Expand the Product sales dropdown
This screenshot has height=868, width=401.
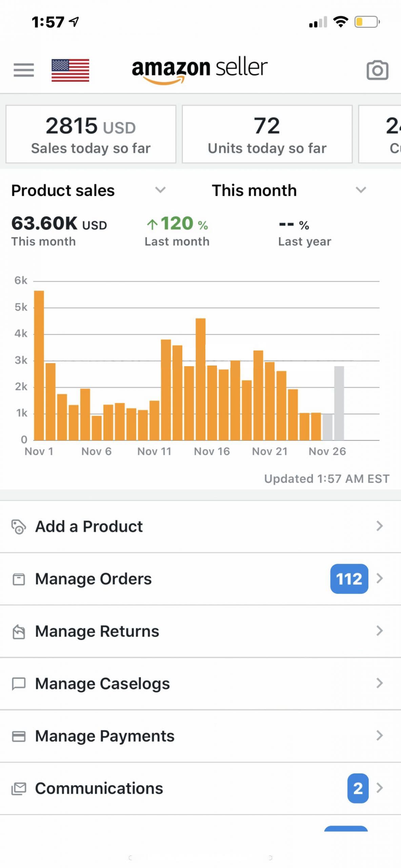point(160,190)
